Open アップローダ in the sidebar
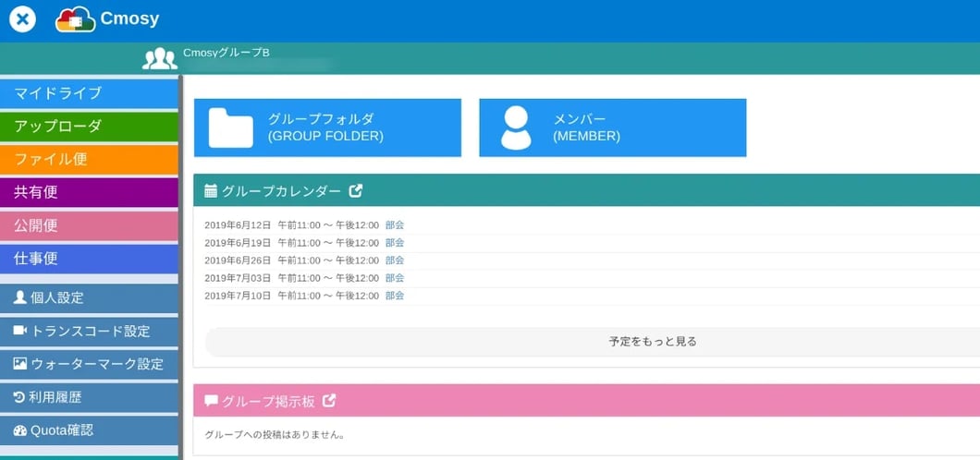The height and width of the screenshot is (460, 980). pos(89,127)
